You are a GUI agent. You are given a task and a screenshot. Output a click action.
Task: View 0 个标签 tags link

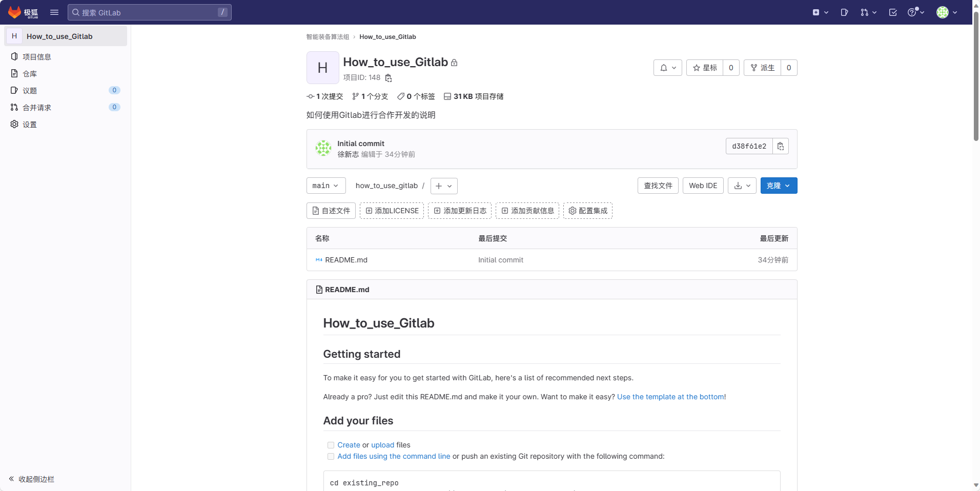[416, 96]
